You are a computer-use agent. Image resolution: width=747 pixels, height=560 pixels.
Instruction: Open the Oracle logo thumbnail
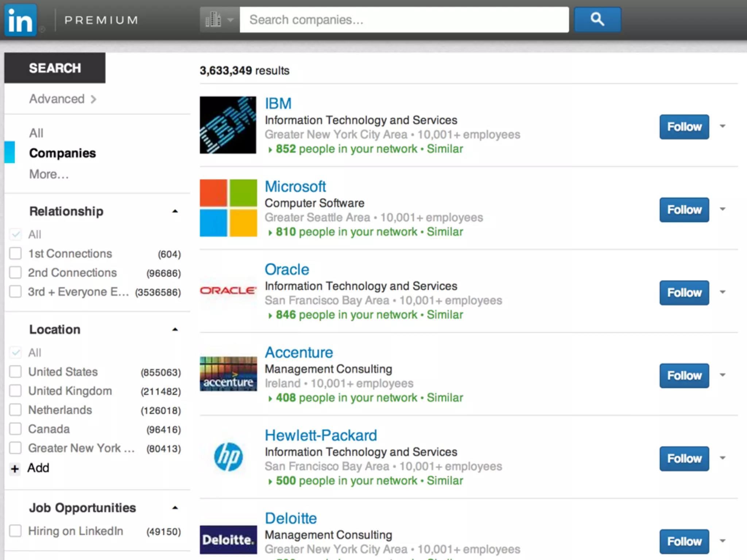coord(228,290)
